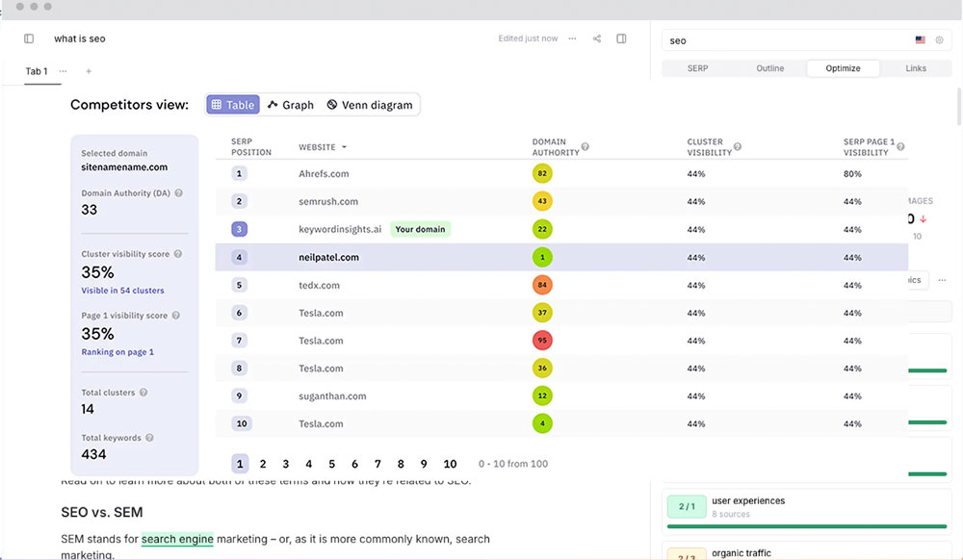Go to results page 2

click(x=263, y=464)
